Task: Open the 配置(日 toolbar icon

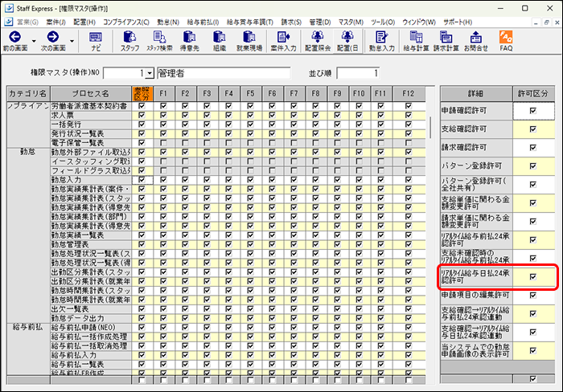Action: pyautogui.click(x=347, y=37)
